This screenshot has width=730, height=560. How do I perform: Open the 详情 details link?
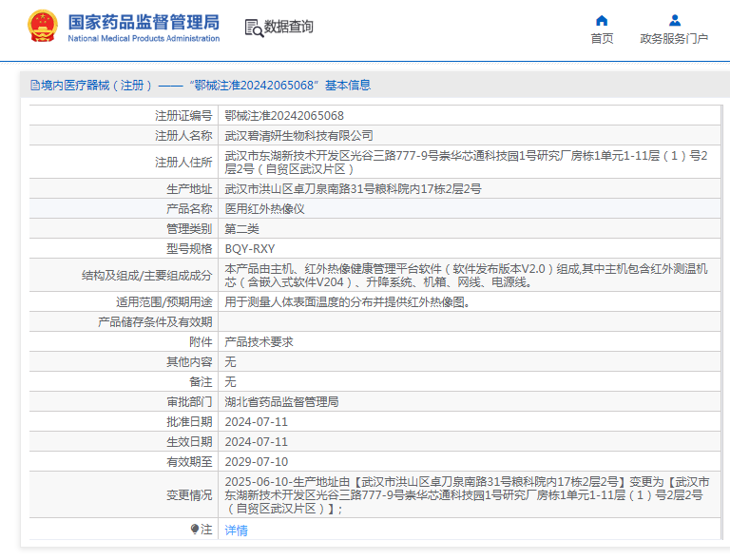click(x=236, y=531)
